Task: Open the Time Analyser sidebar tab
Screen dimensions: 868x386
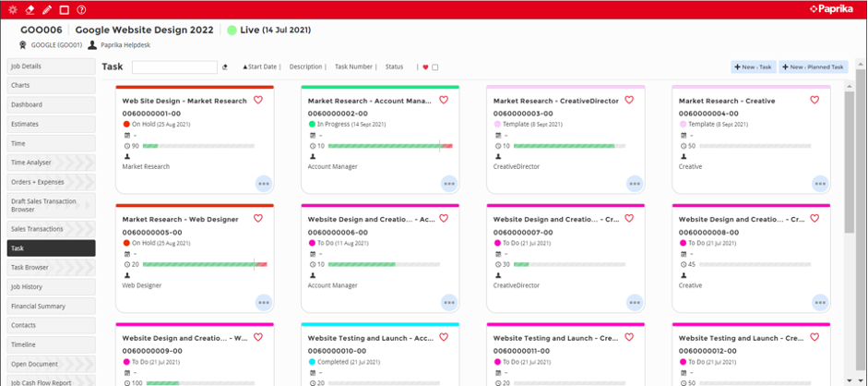Action: [51, 163]
